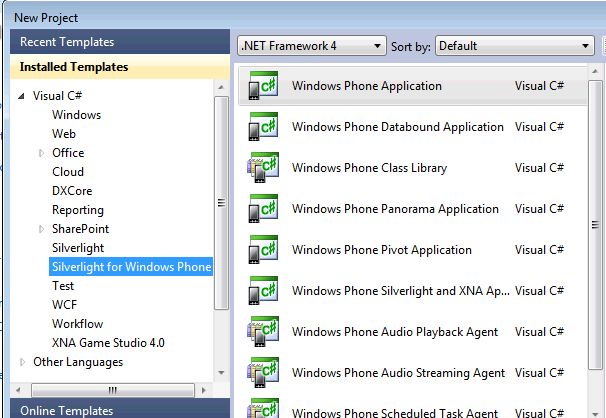Expand the SharePoint tree node
The width and height of the screenshot is (606, 418).
click(41, 229)
